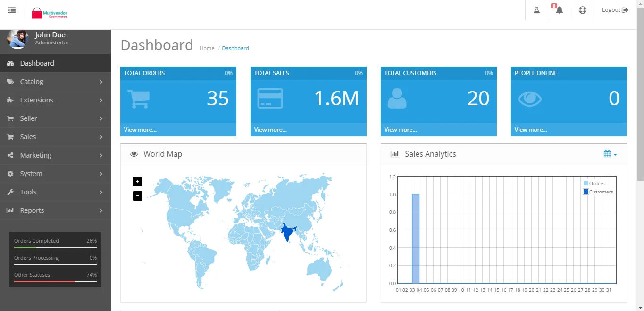
Task: Click the Tools wrench icon
Action: [x=10, y=192]
